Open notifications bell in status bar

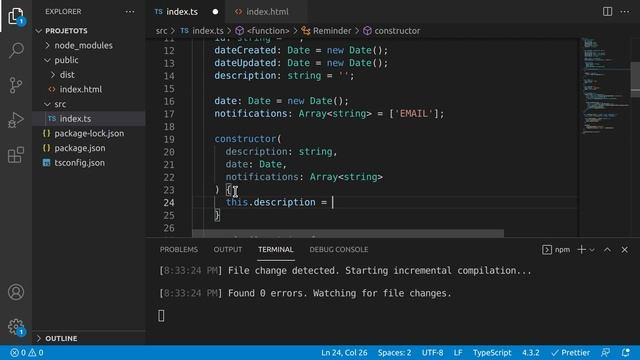[626, 353]
